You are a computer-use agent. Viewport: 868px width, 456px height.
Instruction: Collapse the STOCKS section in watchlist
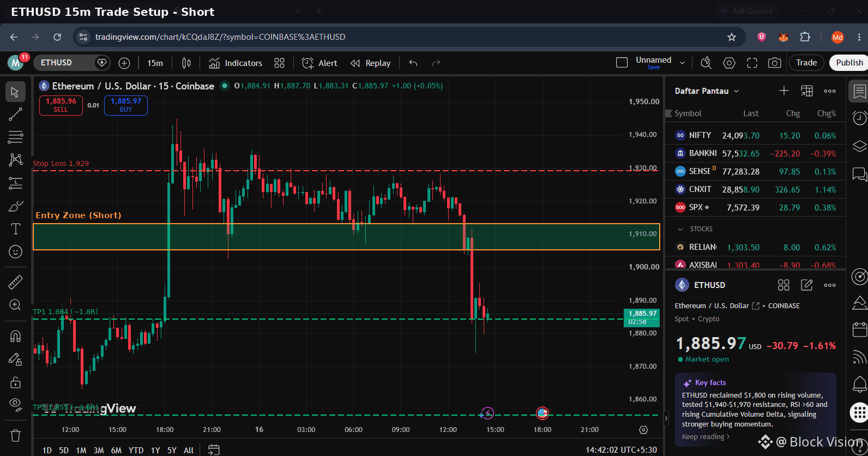coord(680,229)
